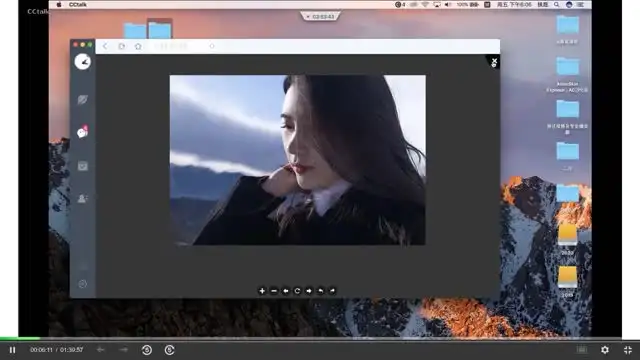
Task: Open the chat messages icon with red badge
Action: click(82, 132)
